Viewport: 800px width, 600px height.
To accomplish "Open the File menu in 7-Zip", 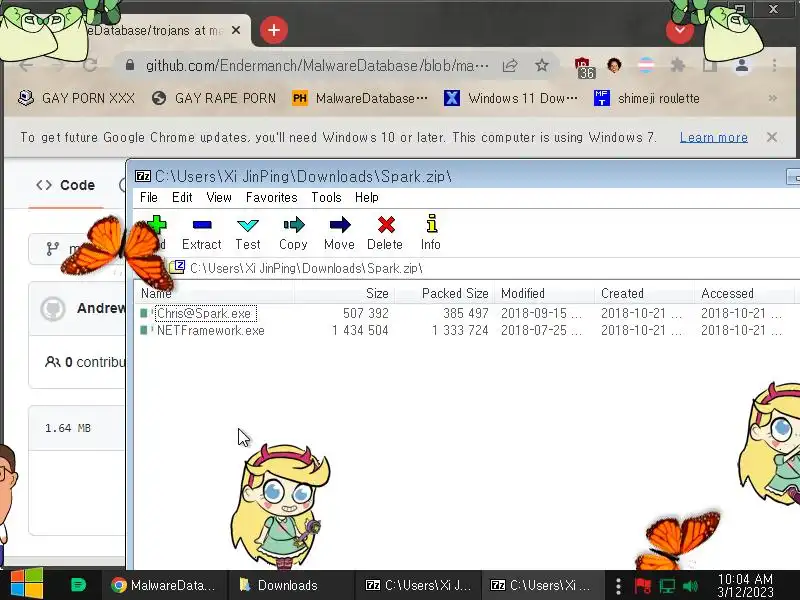I will pos(148,197).
